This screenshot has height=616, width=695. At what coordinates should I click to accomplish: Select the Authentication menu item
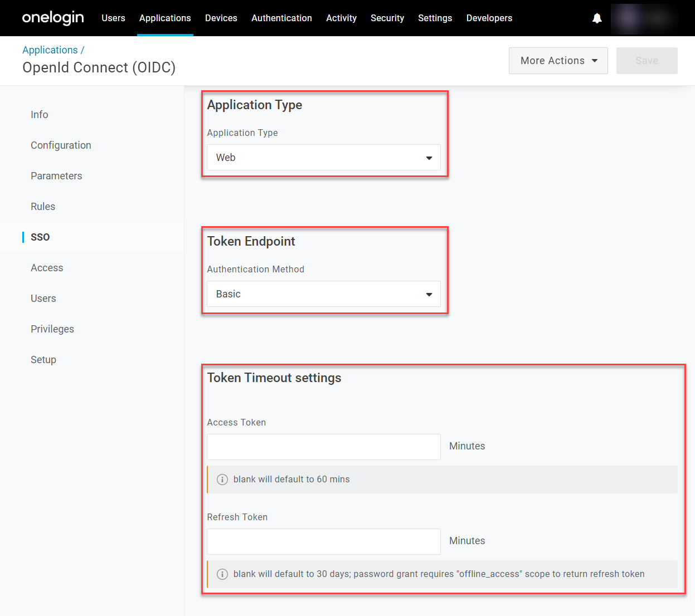281,18
